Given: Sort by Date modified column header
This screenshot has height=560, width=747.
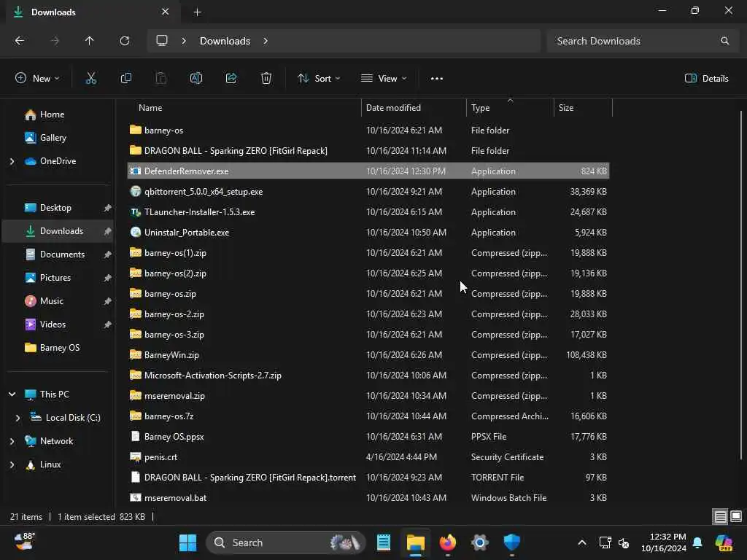Looking at the screenshot, I should pos(414,108).
